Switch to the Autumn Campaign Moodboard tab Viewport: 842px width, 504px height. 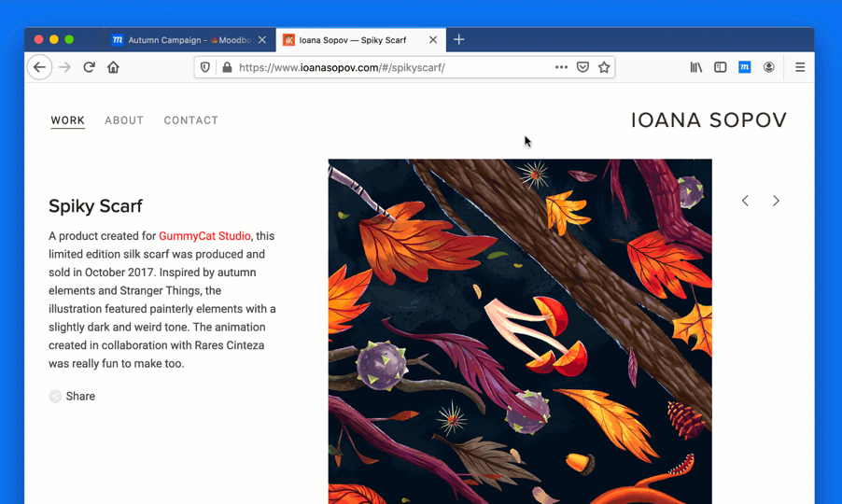[x=189, y=40]
